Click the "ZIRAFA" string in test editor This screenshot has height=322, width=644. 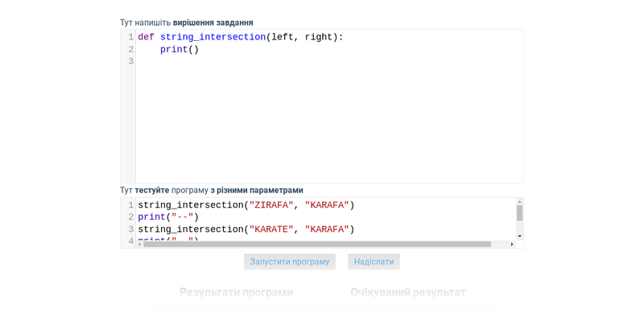click(x=271, y=205)
